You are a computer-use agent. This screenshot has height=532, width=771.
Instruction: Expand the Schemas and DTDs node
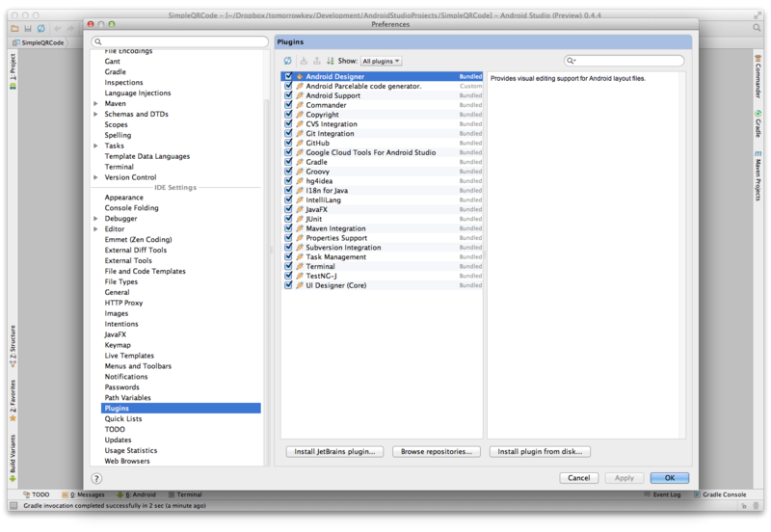(x=95, y=114)
